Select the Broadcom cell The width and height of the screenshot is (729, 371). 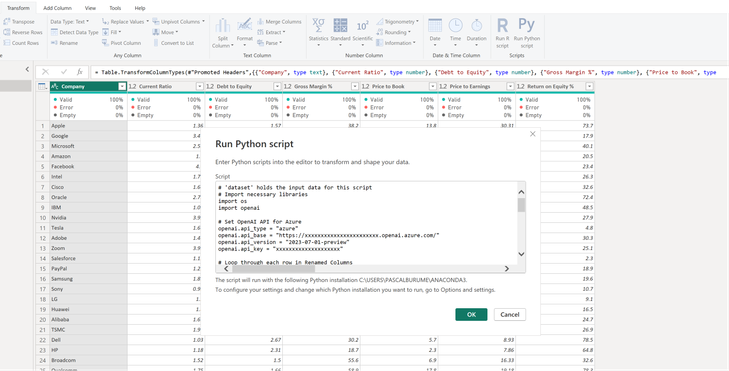coord(88,360)
